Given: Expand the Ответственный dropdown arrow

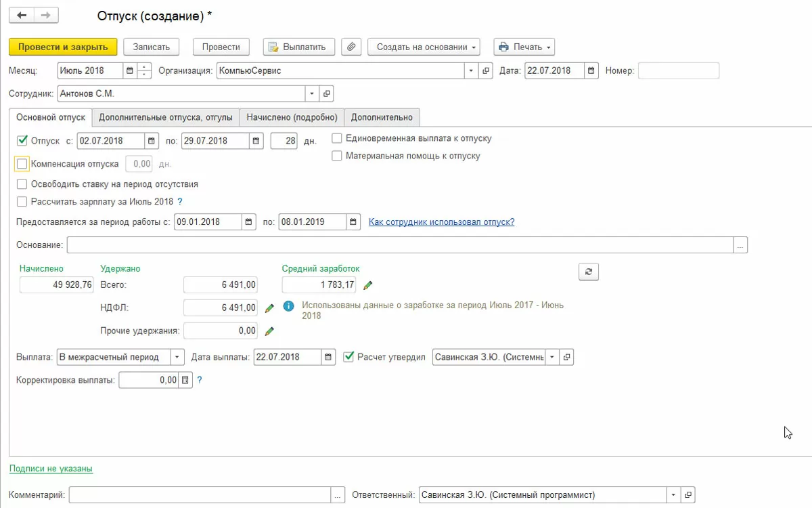Looking at the screenshot, I should (673, 495).
